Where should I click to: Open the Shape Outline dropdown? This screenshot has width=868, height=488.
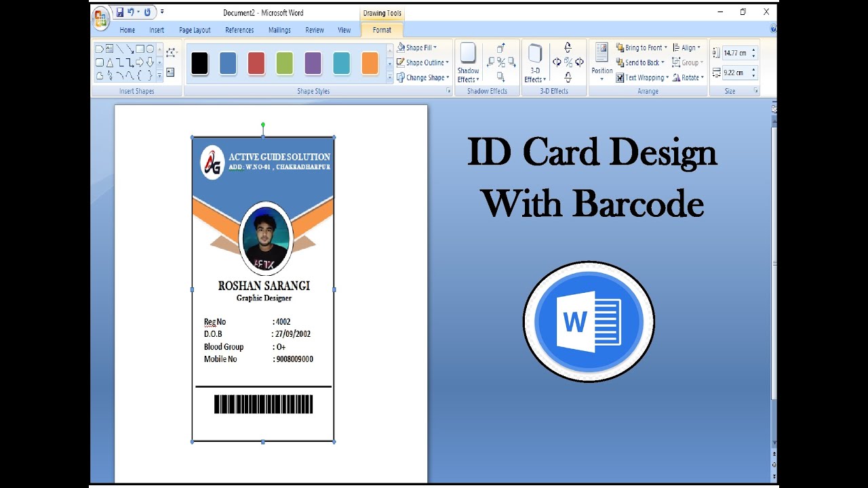pos(422,62)
